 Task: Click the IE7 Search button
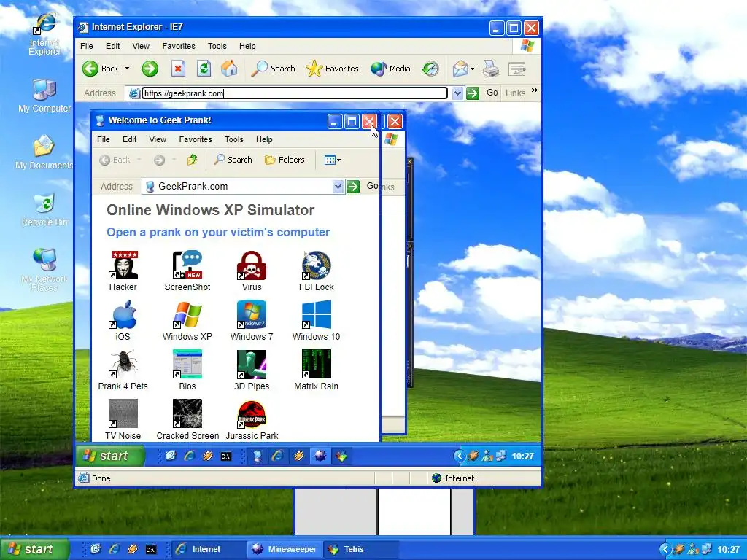(x=274, y=69)
